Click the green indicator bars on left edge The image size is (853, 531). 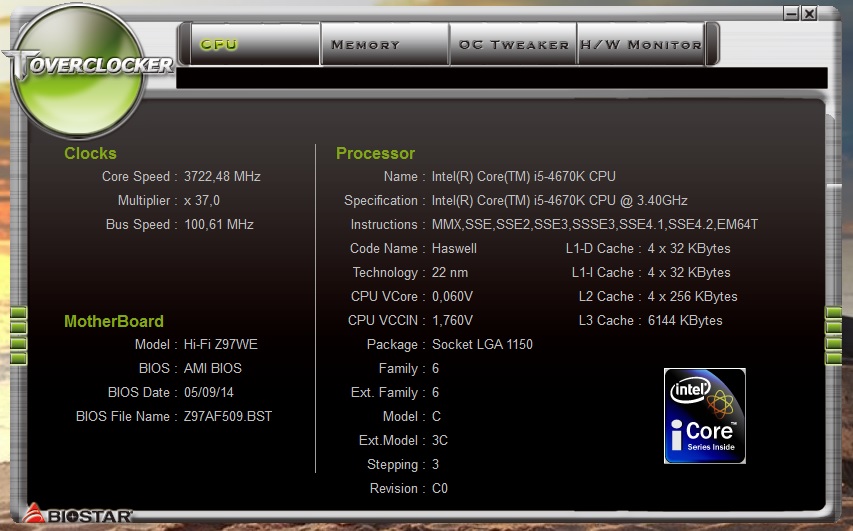coord(18,335)
